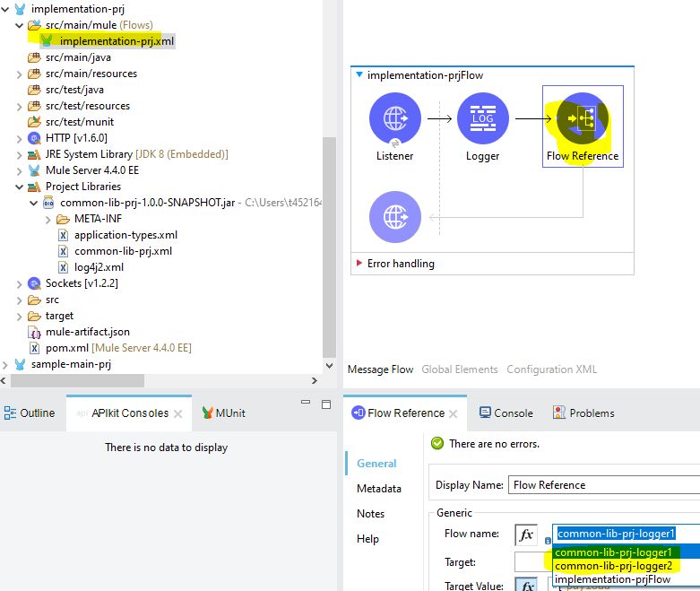The image size is (700, 591).
Task: Click the green no-errors checkmark icon
Action: click(437, 443)
